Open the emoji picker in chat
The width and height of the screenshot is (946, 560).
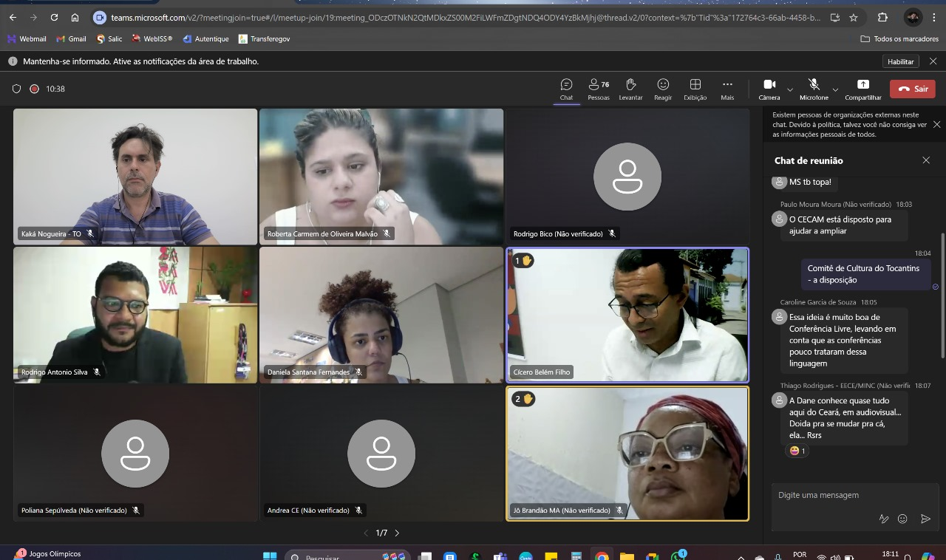[902, 519]
